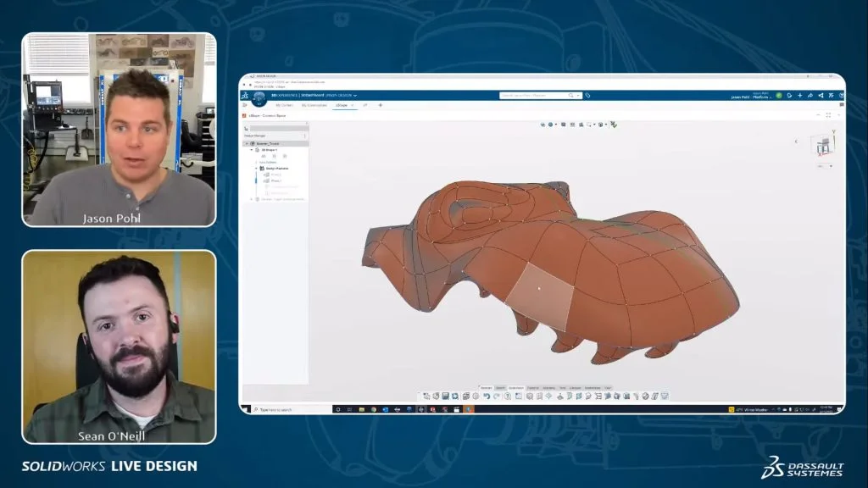Collapse the Design Features tree node
Screen dimensions: 868x488
[256, 169]
